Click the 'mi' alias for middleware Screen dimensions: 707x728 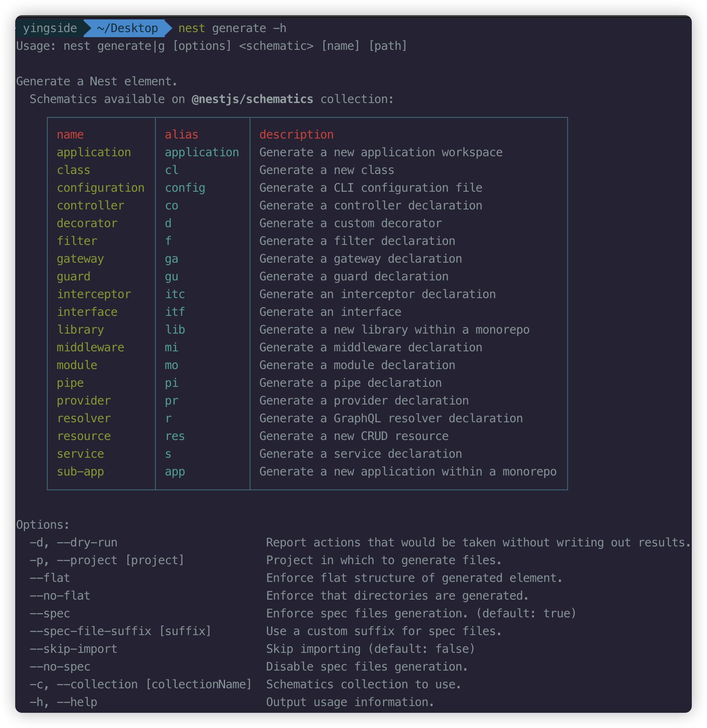point(171,348)
